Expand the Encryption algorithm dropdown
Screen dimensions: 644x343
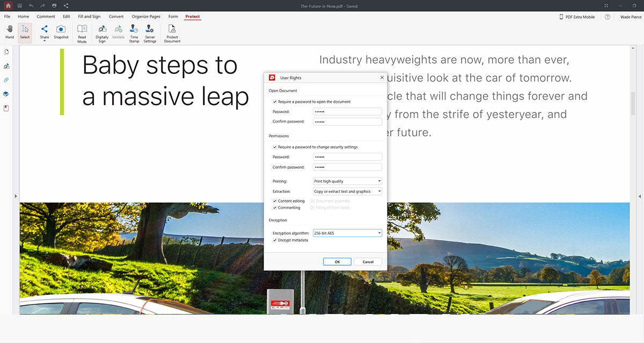pyautogui.click(x=347, y=233)
